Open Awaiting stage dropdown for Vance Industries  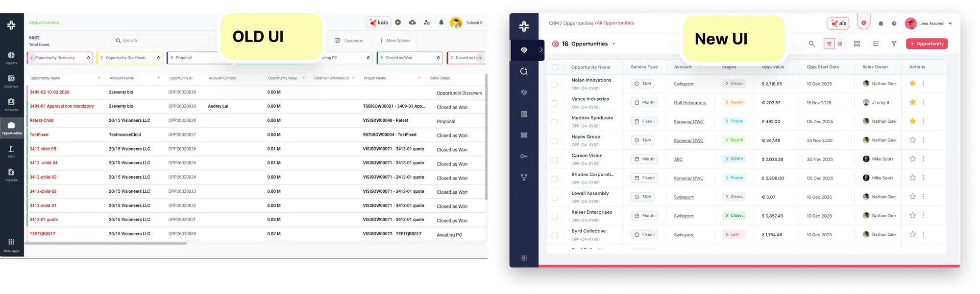(734, 102)
